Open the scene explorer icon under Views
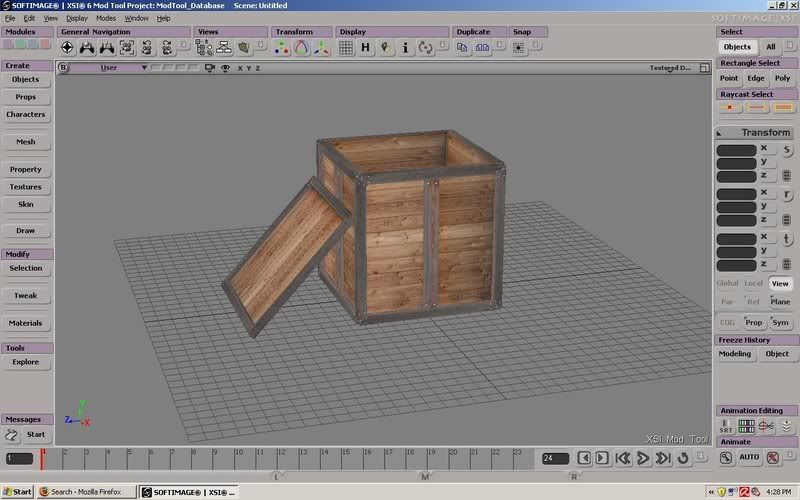The image size is (800, 500). 204,48
